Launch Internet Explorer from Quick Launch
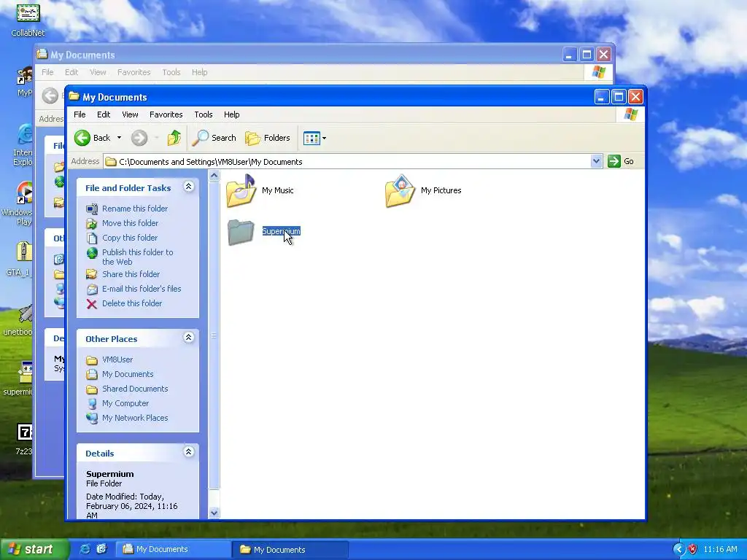Image resolution: width=747 pixels, height=560 pixels. pyautogui.click(x=85, y=549)
